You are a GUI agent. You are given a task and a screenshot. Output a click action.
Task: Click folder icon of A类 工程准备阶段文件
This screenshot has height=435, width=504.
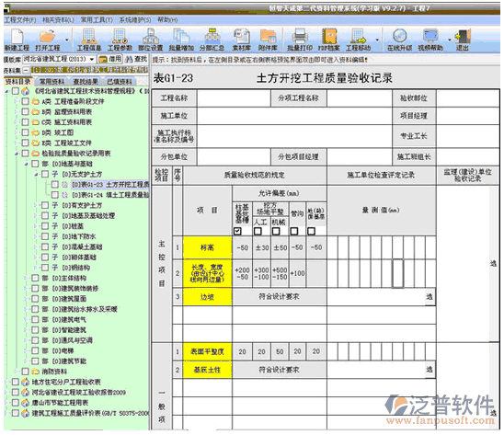pyautogui.click(x=36, y=101)
